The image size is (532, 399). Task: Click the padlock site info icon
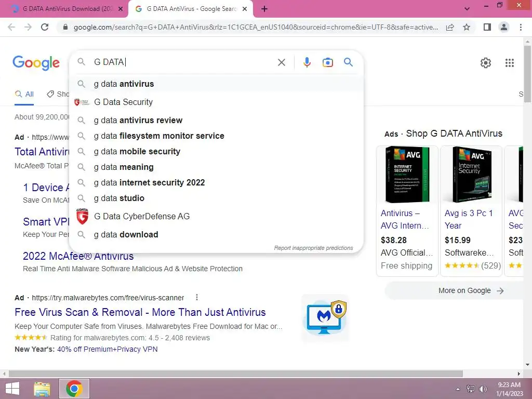pyautogui.click(x=65, y=27)
